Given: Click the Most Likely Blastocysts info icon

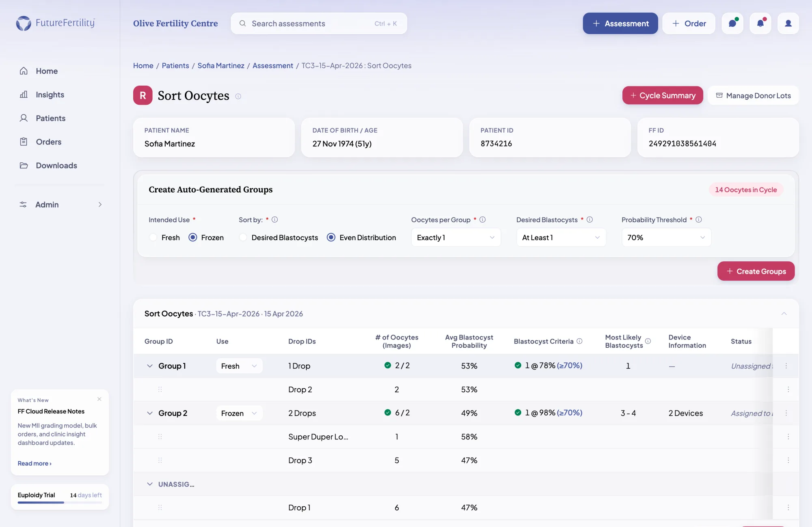Looking at the screenshot, I should (648, 341).
